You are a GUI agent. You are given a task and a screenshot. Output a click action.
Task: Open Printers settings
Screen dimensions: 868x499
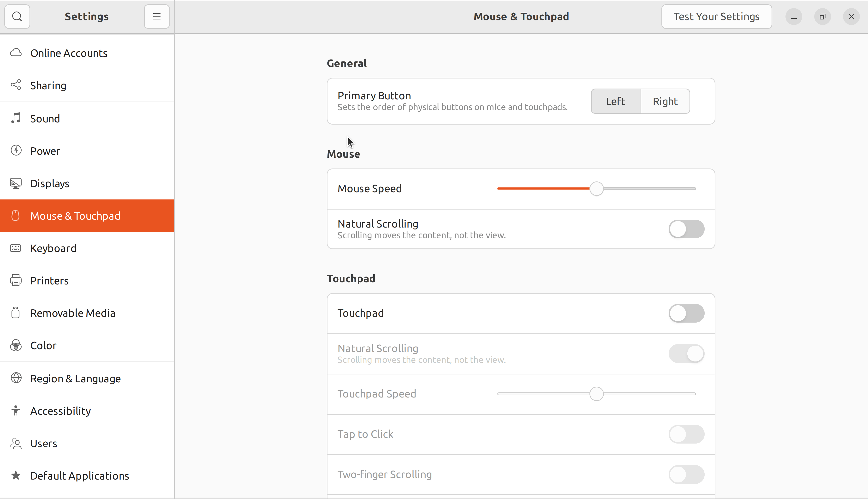pos(49,280)
